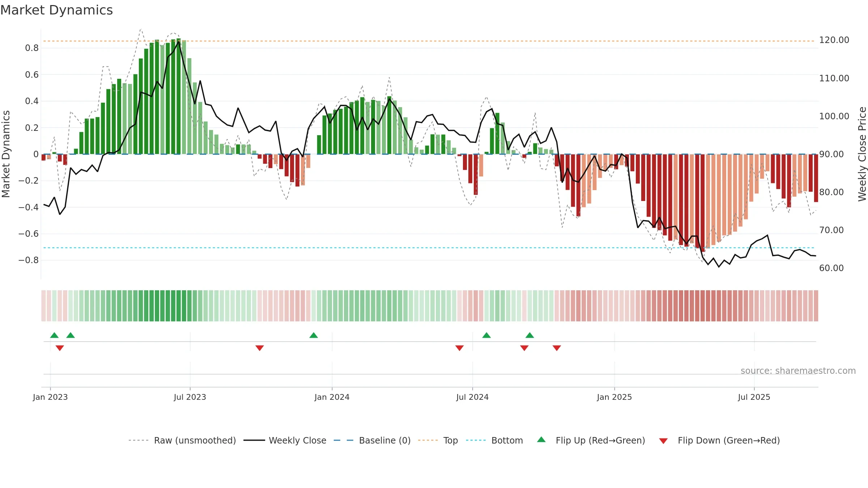Click the −0.2 left-axis tick label

(29, 180)
